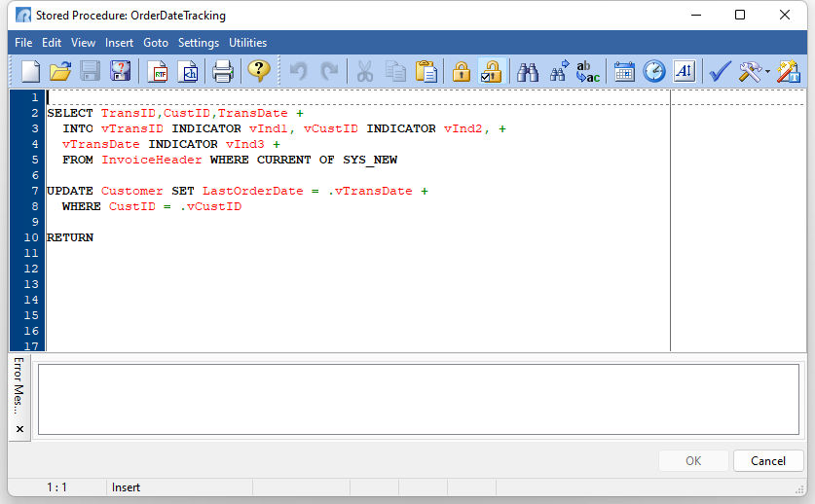
Task: Click Find Next binoculars with arrow icon
Action: (x=559, y=72)
